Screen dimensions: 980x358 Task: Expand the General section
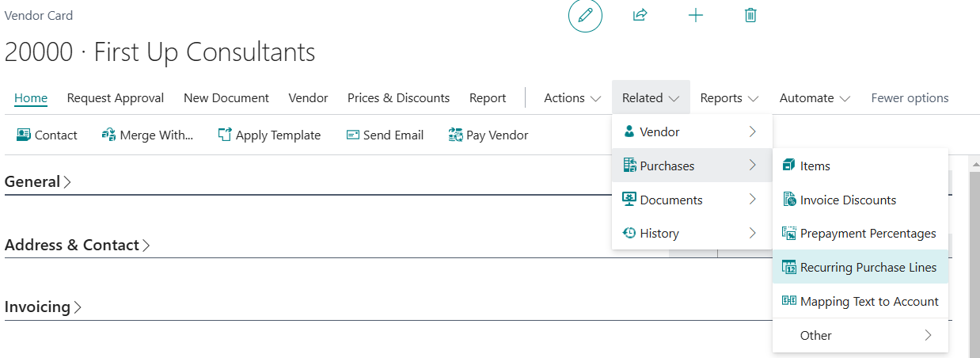tap(38, 181)
